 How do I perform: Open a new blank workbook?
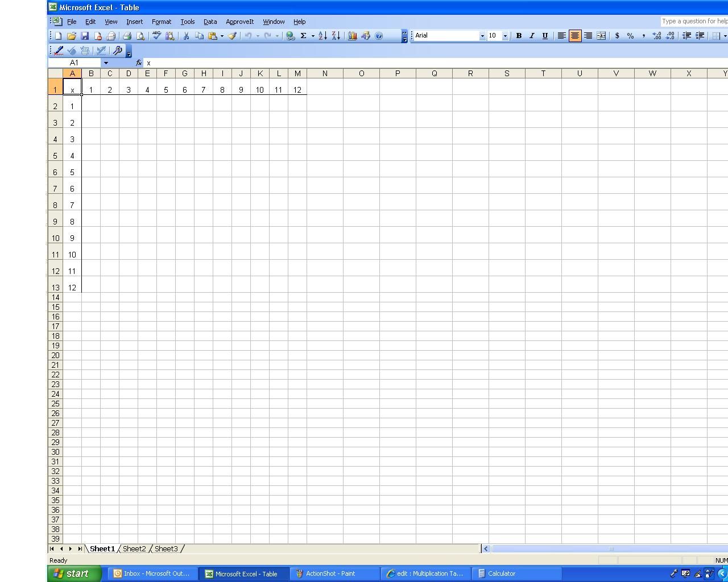click(57, 35)
